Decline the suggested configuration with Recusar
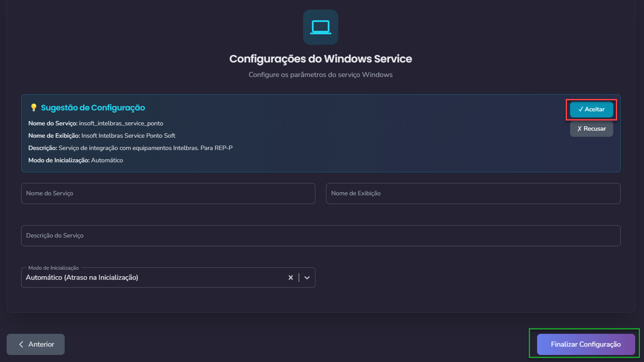Screen dimensions: 644x362 point(591,129)
